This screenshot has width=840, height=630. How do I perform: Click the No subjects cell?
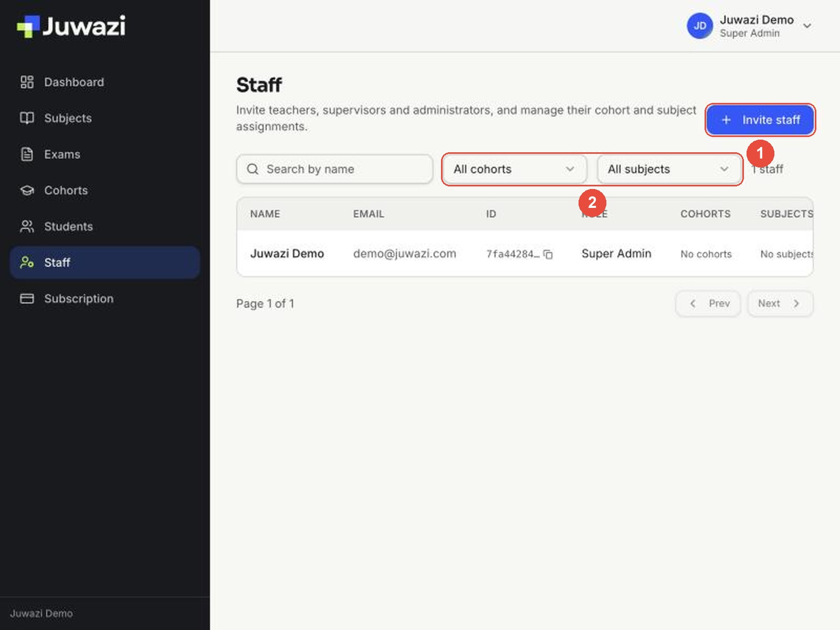pyautogui.click(x=786, y=254)
